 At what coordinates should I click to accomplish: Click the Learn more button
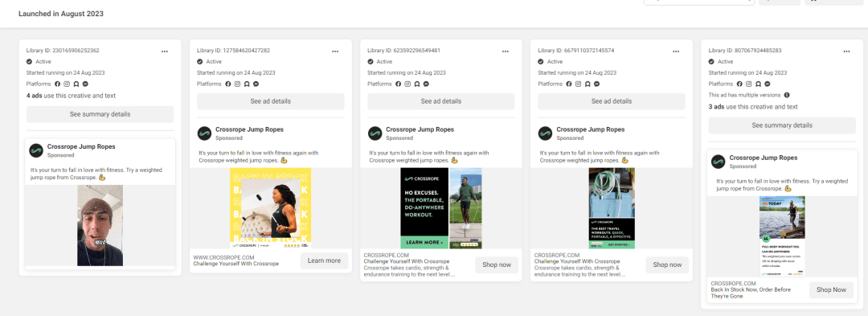[x=325, y=261]
